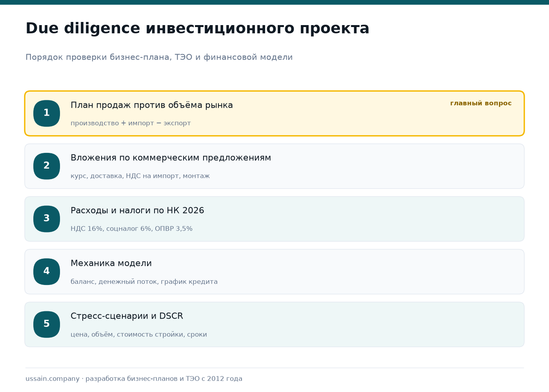The width and height of the screenshot is (549, 392).
Task: Select 'Вложения по коммерческим предложениям' heading
Action: (171, 158)
